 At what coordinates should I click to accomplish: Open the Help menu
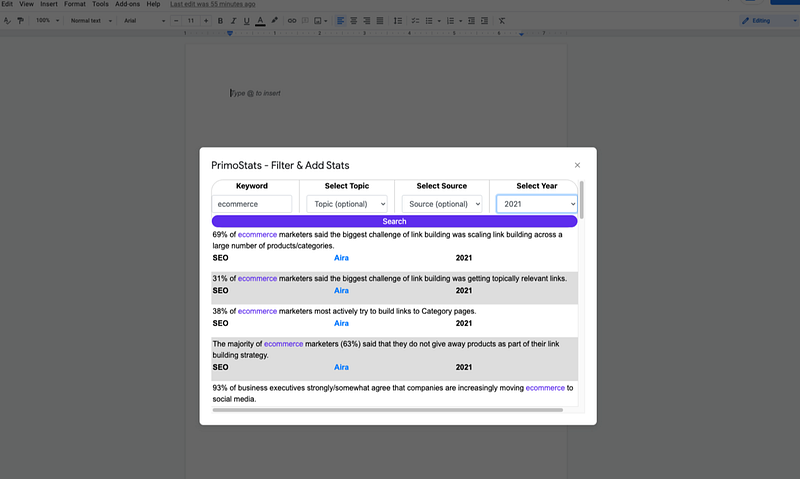pyautogui.click(x=153, y=4)
